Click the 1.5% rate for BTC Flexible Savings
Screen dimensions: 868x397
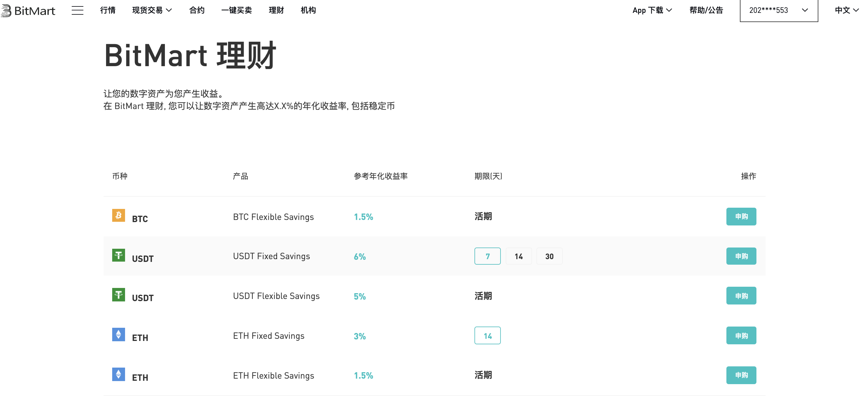click(x=363, y=217)
